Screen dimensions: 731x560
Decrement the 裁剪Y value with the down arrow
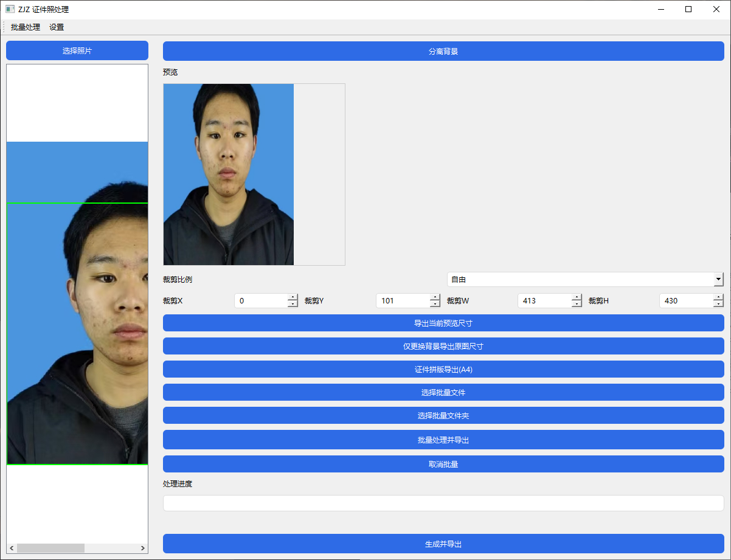(x=434, y=303)
